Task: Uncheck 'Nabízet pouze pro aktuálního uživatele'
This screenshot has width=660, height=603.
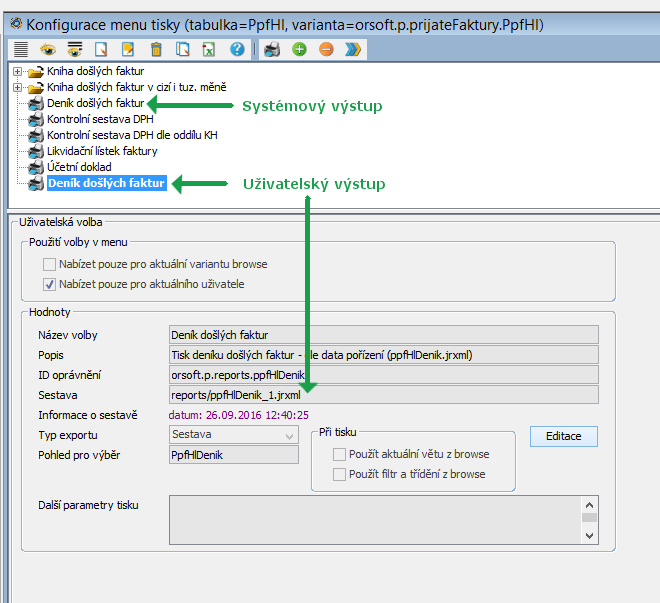Action: coord(49,284)
